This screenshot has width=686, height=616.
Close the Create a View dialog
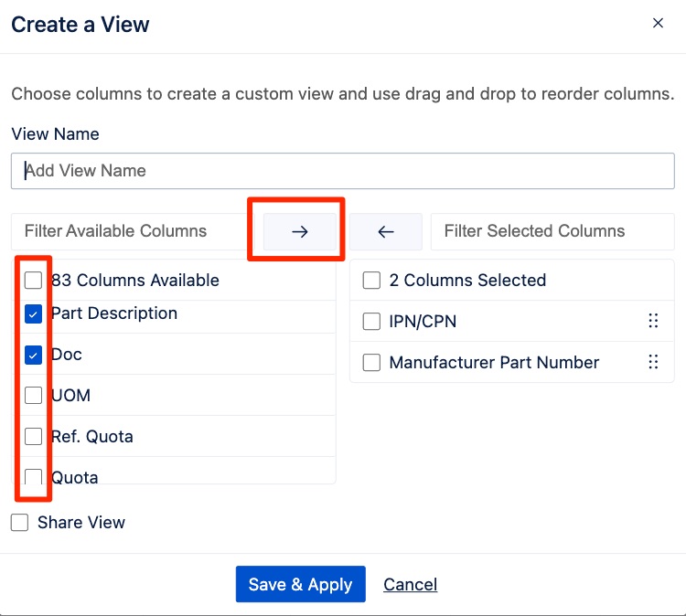tap(658, 24)
